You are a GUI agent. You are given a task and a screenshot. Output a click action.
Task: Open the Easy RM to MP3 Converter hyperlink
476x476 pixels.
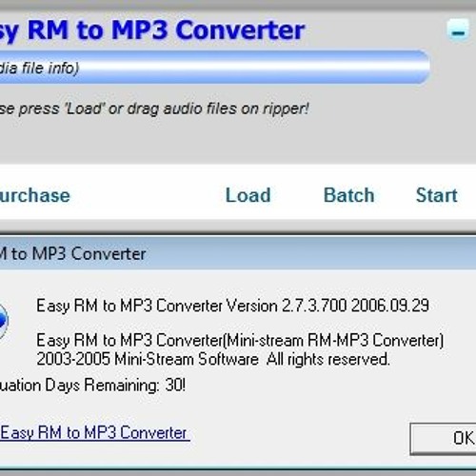pyautogui.click(x=94, y=432)
